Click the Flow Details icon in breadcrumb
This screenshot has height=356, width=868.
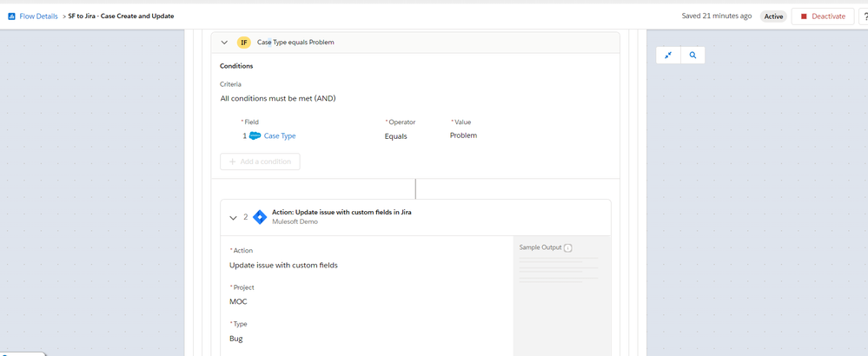(11, 16)
